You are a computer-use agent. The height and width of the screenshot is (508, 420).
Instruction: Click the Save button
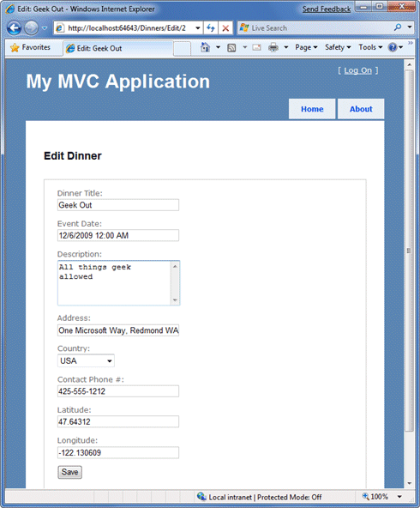click(70, 472)
